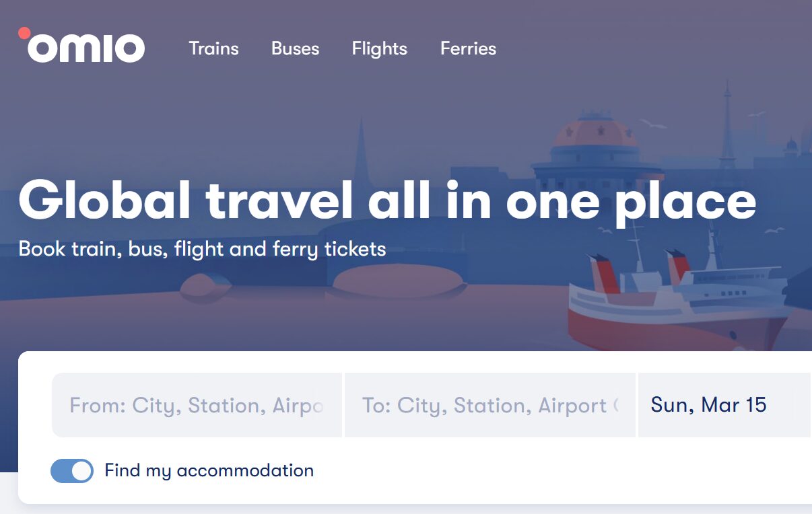The image size is (812, 514).
Task: Focus the 'From: City, Station' departure field
Action: [x=197, y=405]
